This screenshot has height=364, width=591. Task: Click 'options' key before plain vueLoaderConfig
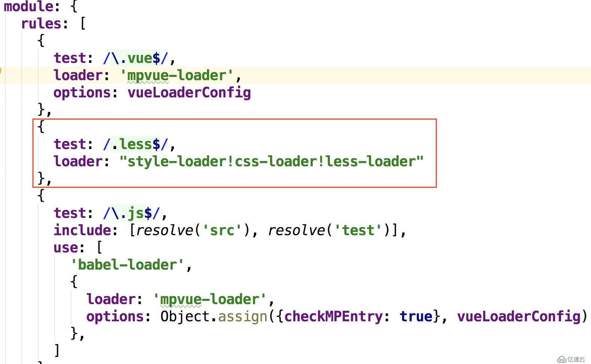point(82,92)
